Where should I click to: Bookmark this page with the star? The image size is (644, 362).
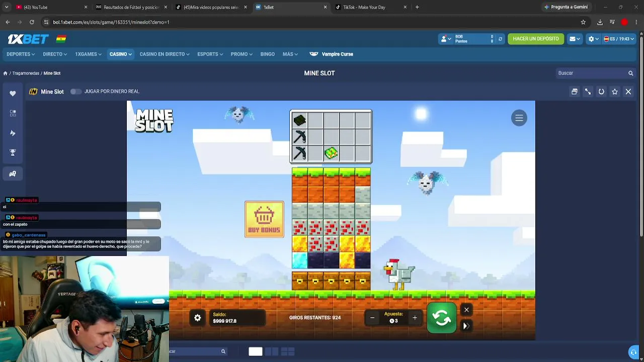pos(583,22)
